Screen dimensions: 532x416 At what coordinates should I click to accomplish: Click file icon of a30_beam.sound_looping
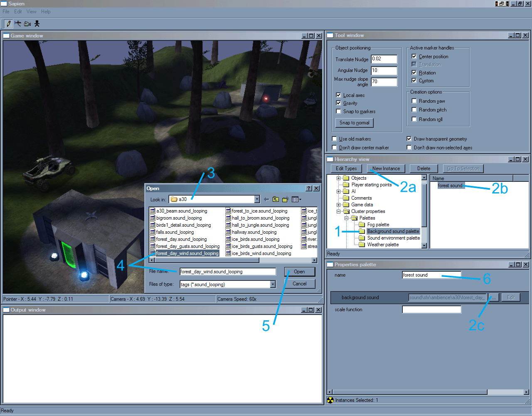pyautogui.click(x=153, y=211)
